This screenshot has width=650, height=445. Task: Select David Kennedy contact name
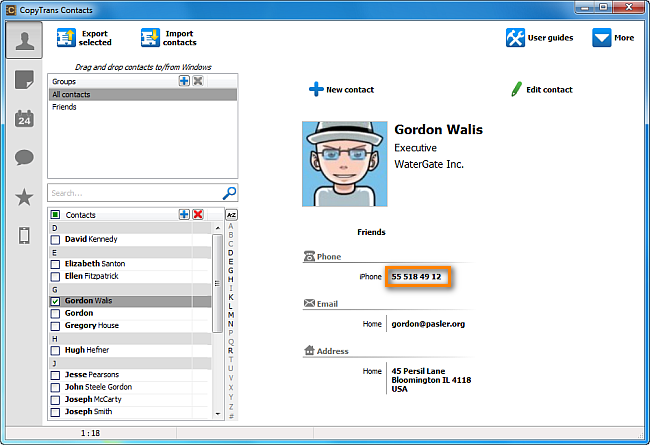click(91, 239)
